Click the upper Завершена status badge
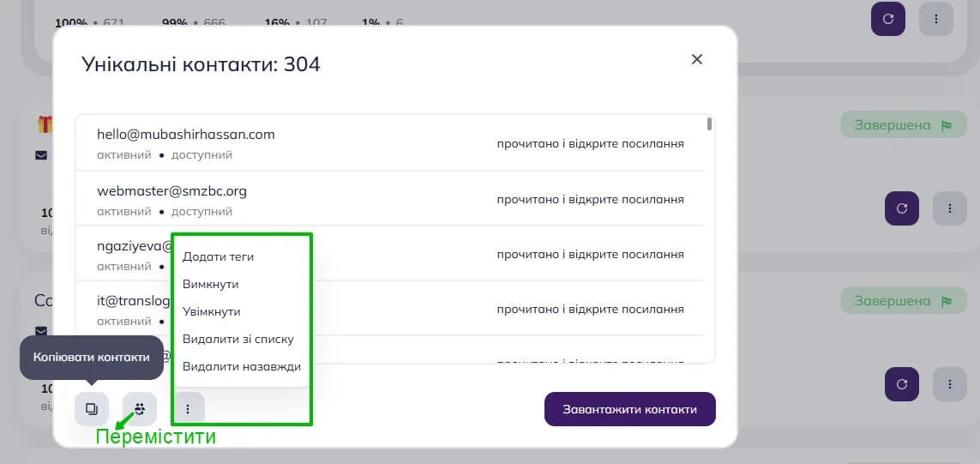 [x=903, y=125]
